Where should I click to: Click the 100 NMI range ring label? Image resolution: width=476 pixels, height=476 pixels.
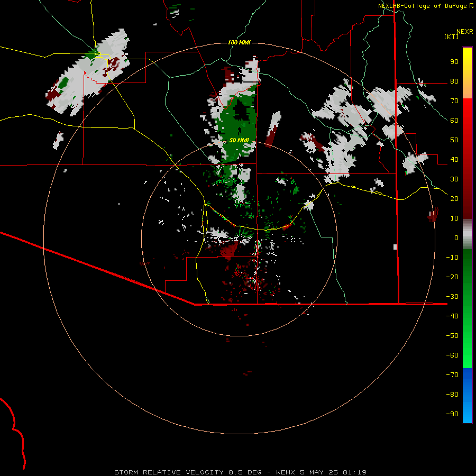tap(239, 42)
